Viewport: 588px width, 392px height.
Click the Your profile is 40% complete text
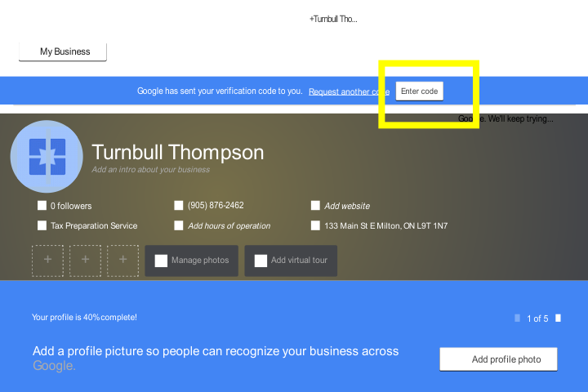tap(84, 318)
